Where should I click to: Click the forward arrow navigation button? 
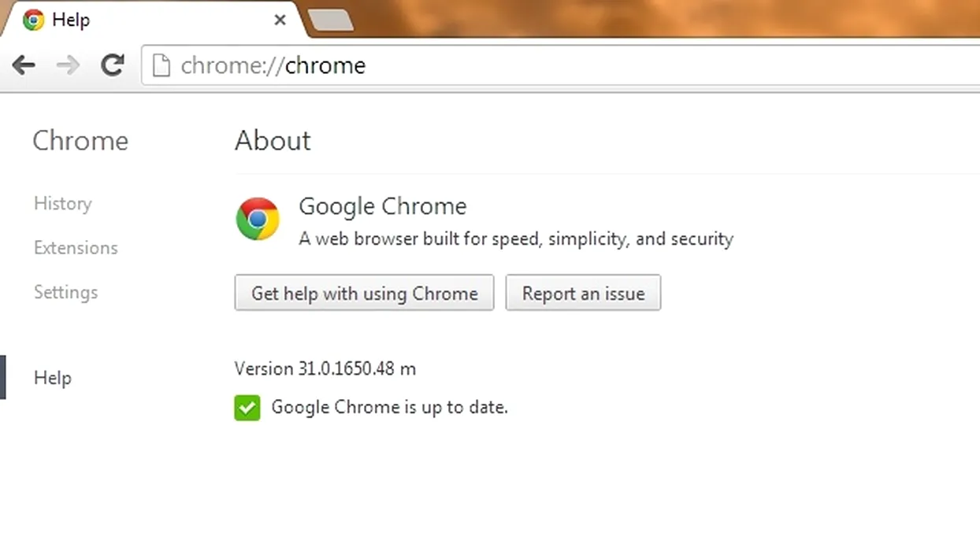click(69, 65)
